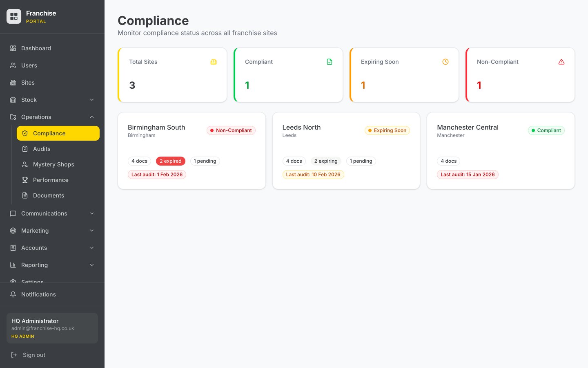Image resolution: width=588 pixels, height=368 pixels.
Task: Go to the Performance menu item
Action: click(58, 180)
